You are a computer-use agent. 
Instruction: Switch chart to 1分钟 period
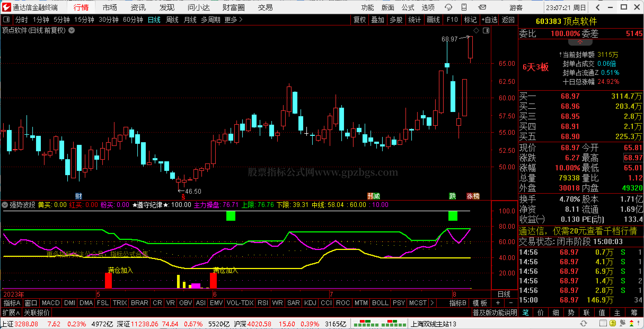41,20
